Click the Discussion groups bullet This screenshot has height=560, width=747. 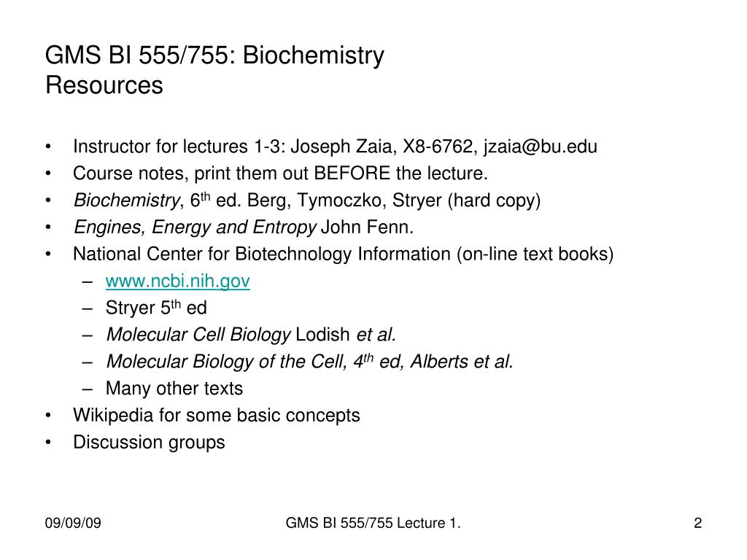pyautogui.click(x=149, y=443)
